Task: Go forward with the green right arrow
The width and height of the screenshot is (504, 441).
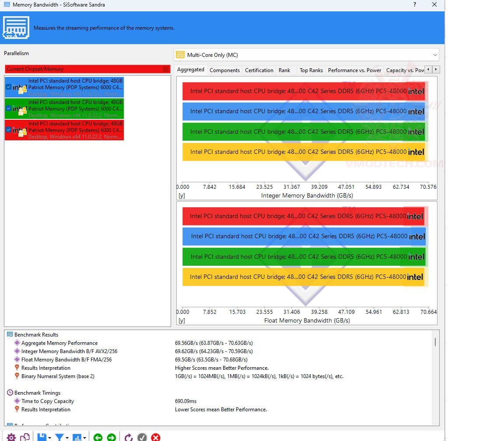Action: pos(112,437)
